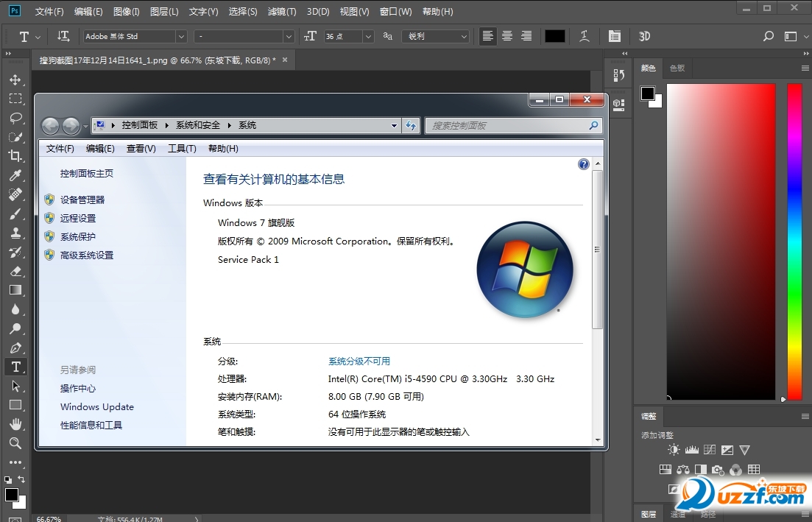Open Windows Update from the sidebar

(x=96, y=406)
